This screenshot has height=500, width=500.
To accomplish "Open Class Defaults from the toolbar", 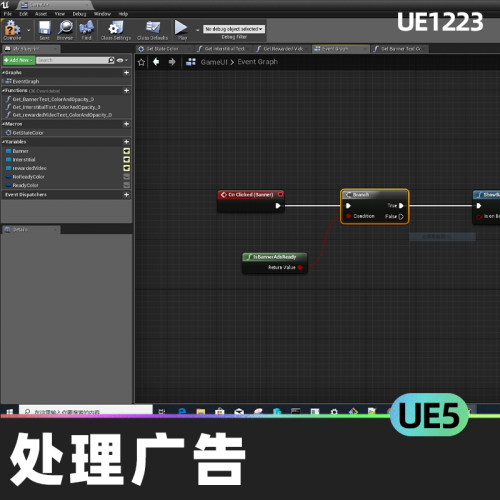I will (x=152, y=30).
